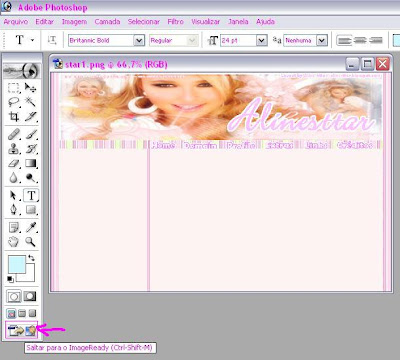This screenshot has width=400, height=360.
Task: Minimize the star1.png document window
Action: (352, 64)
